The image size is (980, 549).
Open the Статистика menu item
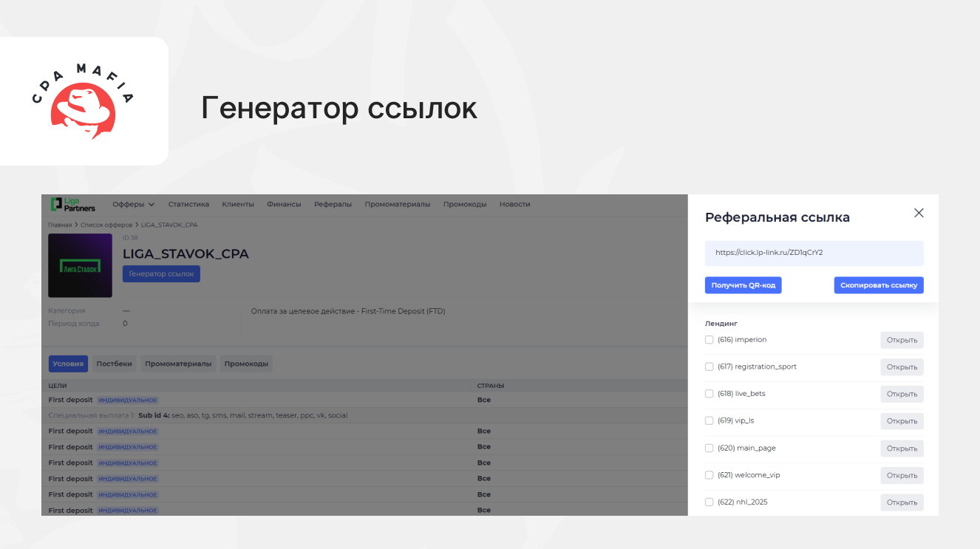point(188,205)
